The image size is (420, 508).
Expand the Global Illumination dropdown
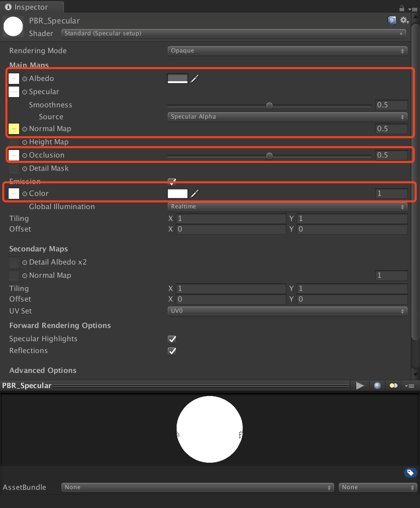(287, 207)
